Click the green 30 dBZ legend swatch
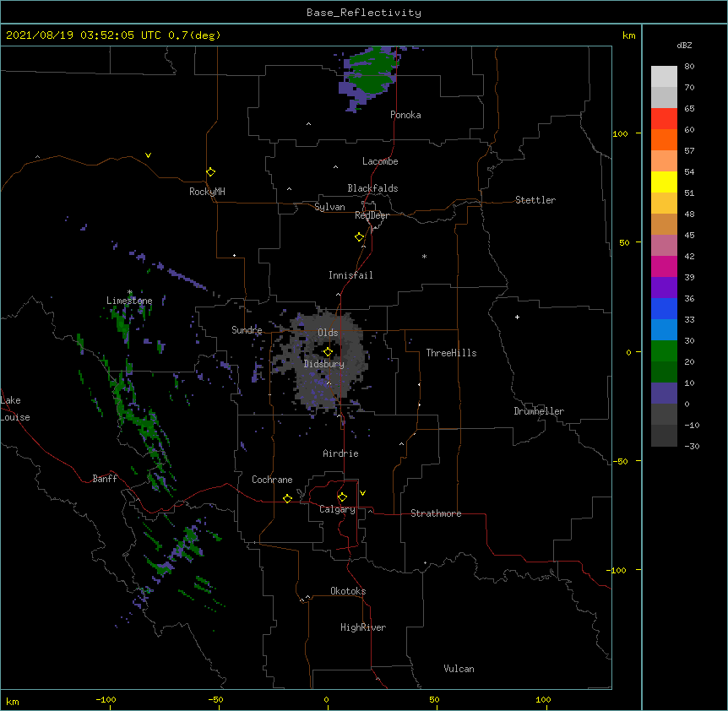 tap(664, 351)
